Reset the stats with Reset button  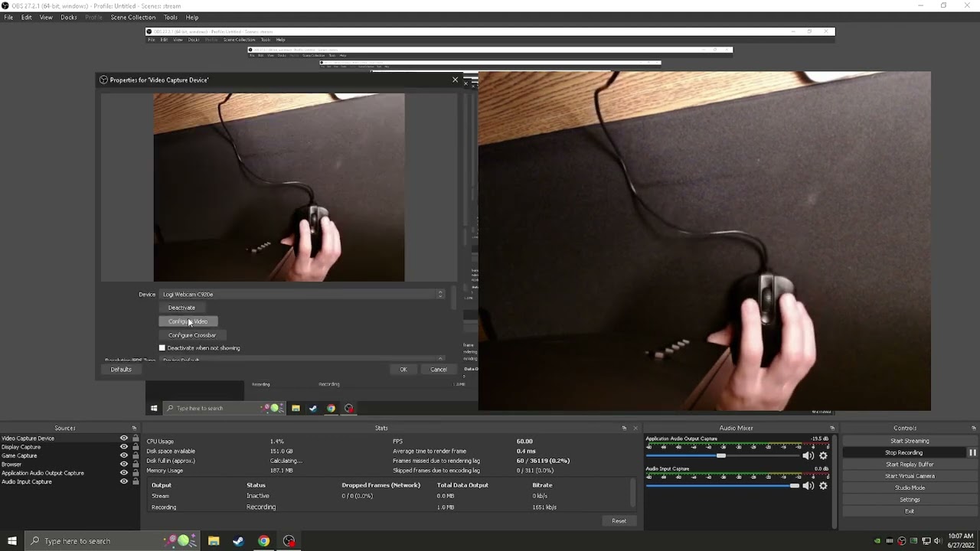(619, 521)
